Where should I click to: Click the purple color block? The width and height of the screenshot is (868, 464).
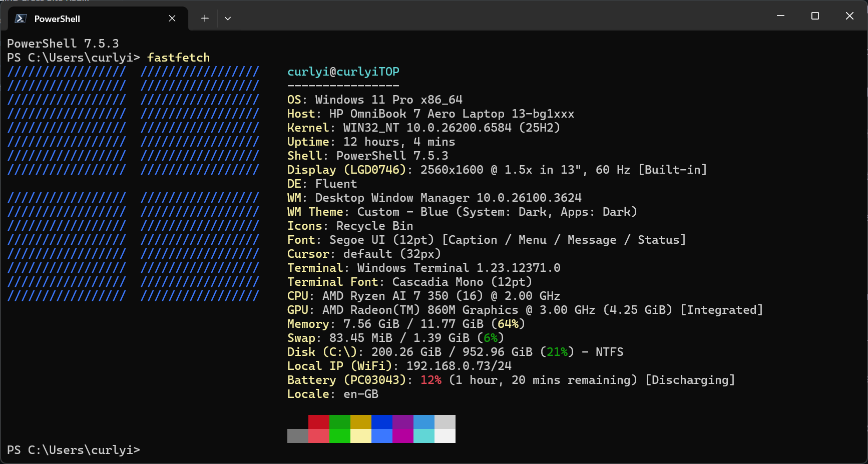(402, 422)
